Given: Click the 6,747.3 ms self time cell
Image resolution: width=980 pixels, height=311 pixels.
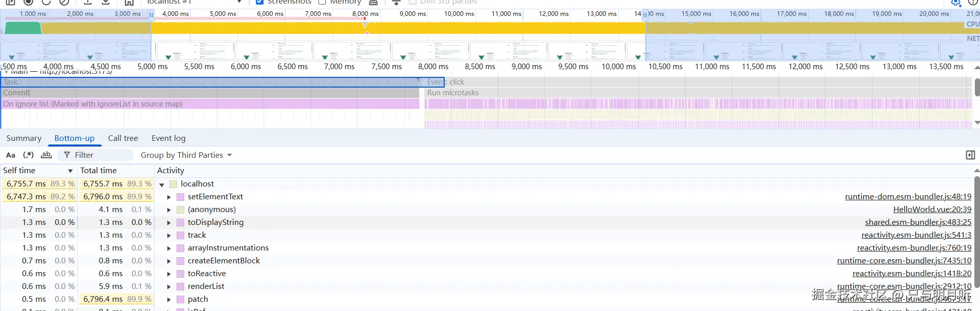Looking at the screenshot, I should point(39,196).
